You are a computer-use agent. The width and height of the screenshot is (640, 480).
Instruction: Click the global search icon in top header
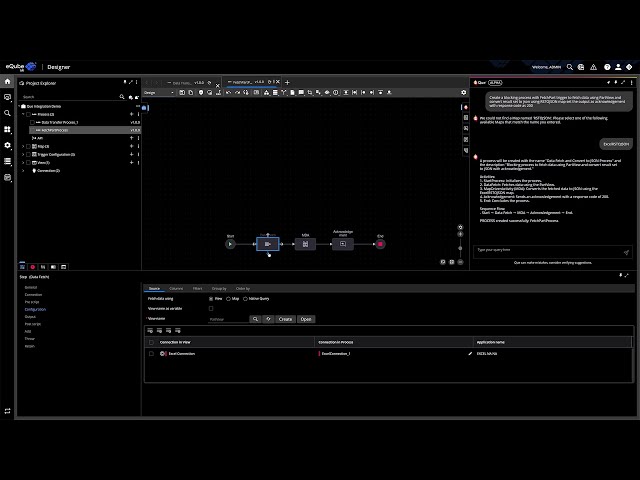tap(570, 67)
